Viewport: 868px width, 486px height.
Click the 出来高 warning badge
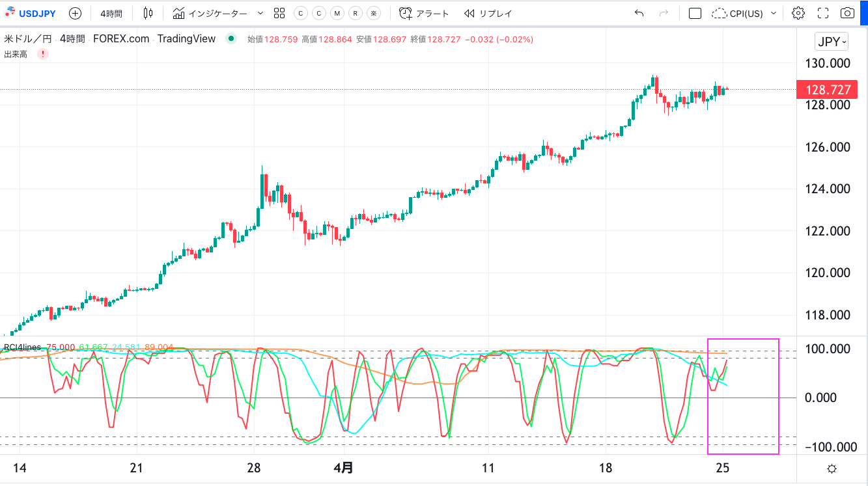[42, 54]
